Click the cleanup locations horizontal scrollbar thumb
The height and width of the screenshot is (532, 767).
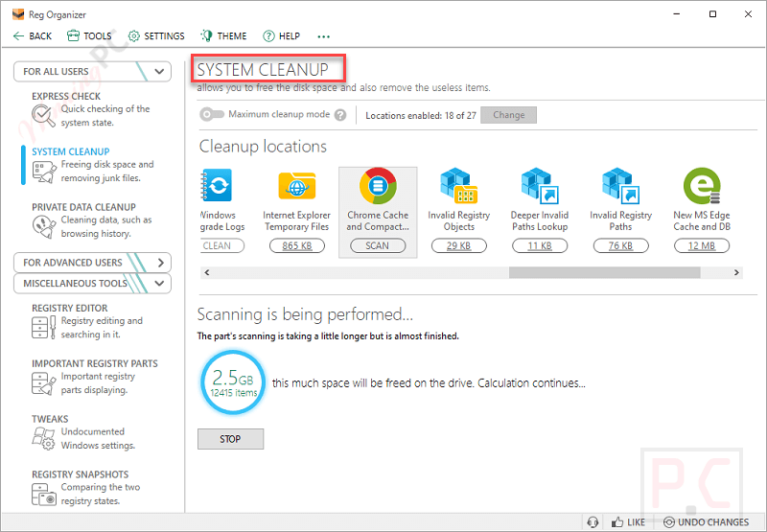[x=605, y=272]
